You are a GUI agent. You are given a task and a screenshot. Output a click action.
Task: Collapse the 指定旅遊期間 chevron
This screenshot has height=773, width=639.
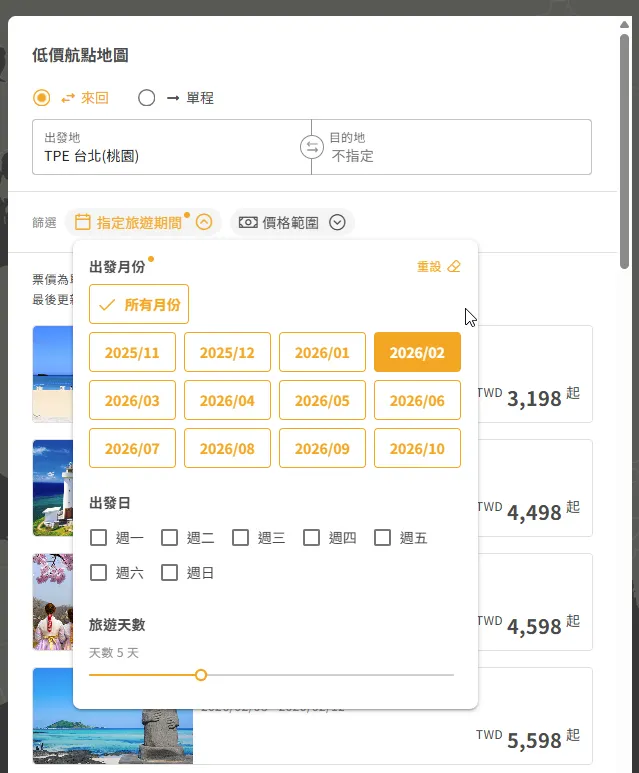tap(204, 222)
